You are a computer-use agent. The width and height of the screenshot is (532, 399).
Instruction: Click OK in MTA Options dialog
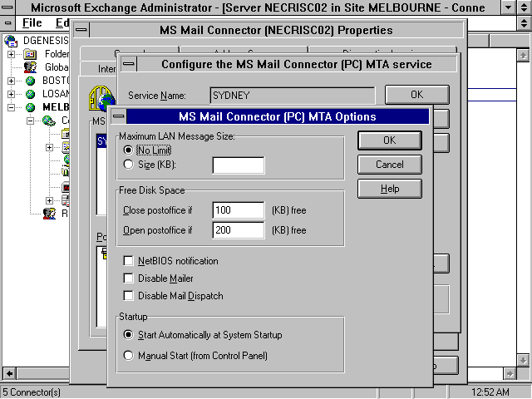point(390,140)
